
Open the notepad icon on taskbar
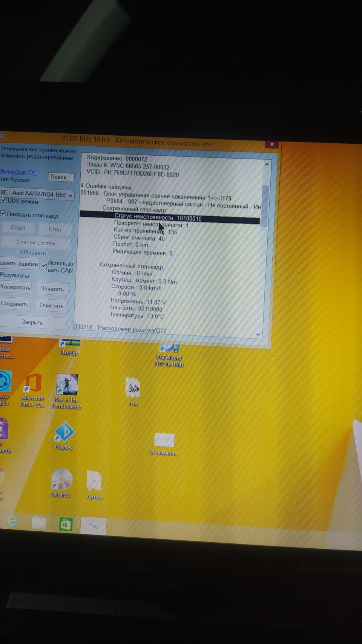pyautogui.click(x=38, y=523)
